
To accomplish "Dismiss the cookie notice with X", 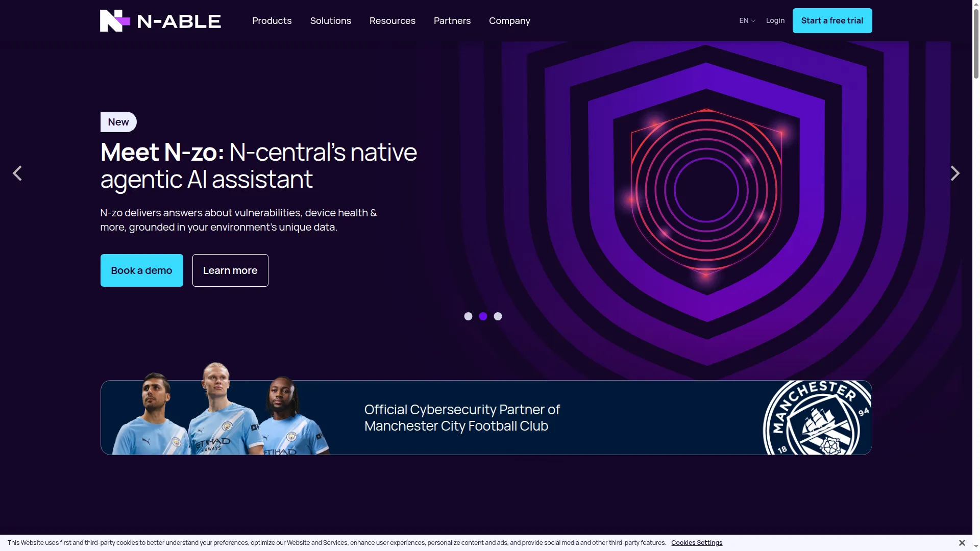I will 962,543.
